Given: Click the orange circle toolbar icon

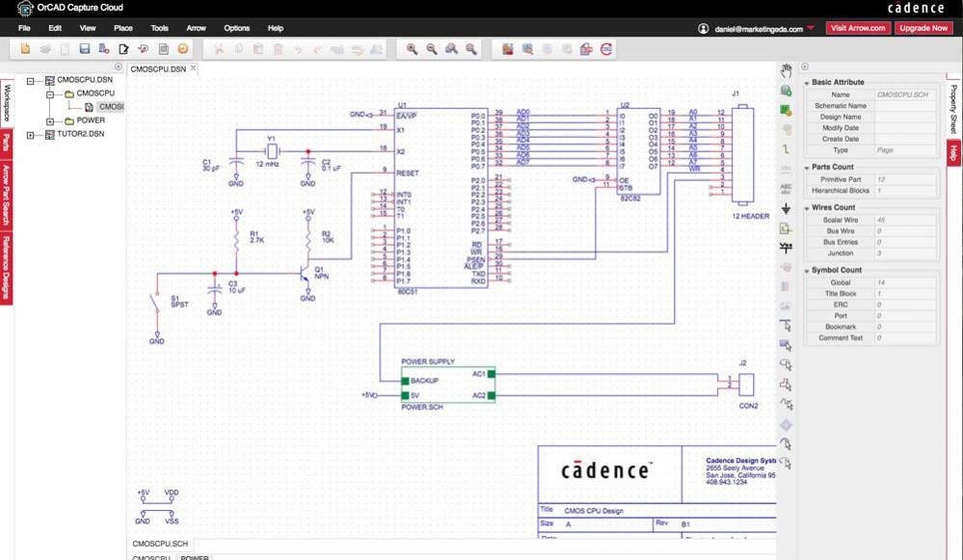Looking at the screenshot, I should (183, 49).
